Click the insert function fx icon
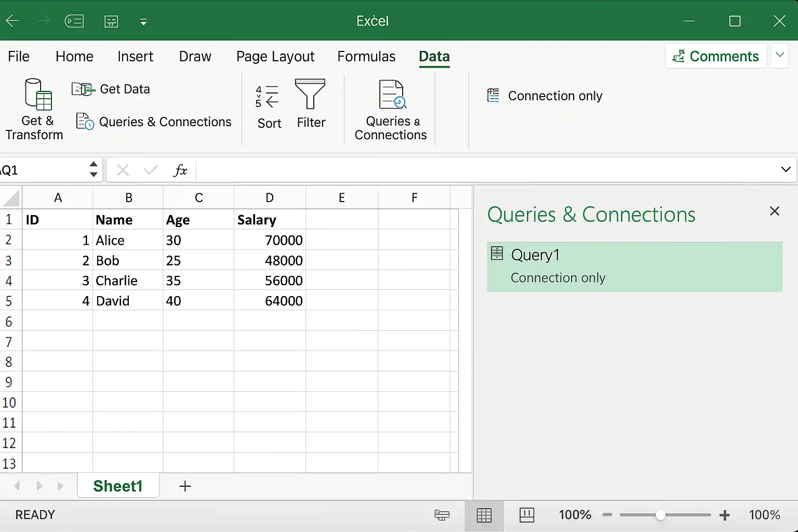 tap(180, 170)
